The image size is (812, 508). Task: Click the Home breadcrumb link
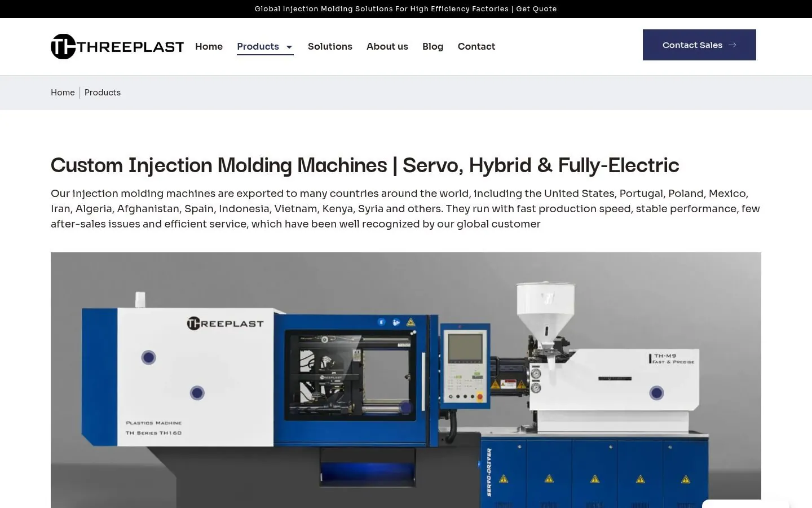[63, 93]
